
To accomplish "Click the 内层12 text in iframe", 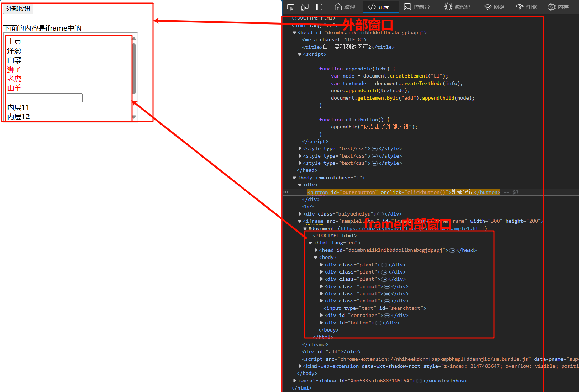I will click(19, 117).
